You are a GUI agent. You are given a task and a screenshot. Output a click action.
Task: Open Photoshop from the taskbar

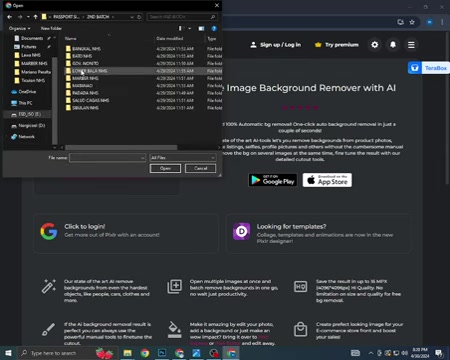pyautogui.click(x=162, y=353)
